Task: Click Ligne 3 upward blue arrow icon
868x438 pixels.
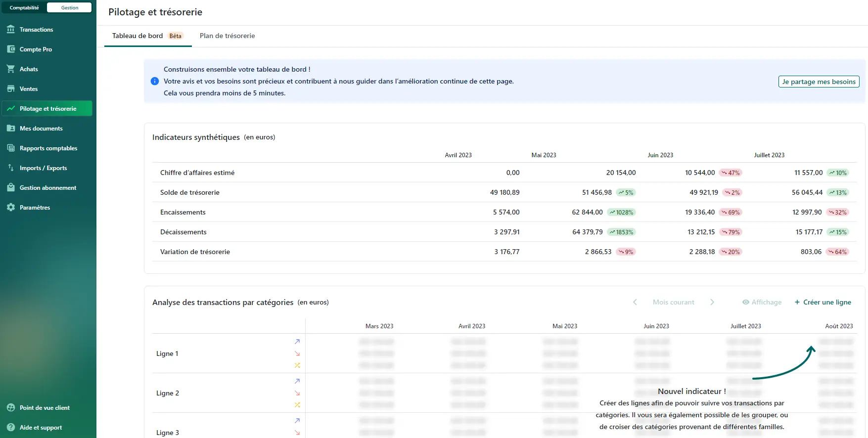Action: coord(297,421)
